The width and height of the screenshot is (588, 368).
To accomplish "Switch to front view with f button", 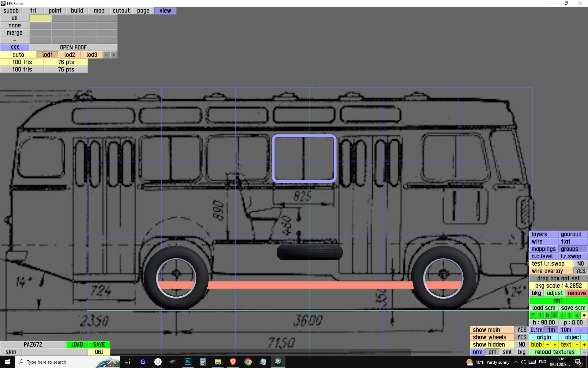I will pos(540,315).
